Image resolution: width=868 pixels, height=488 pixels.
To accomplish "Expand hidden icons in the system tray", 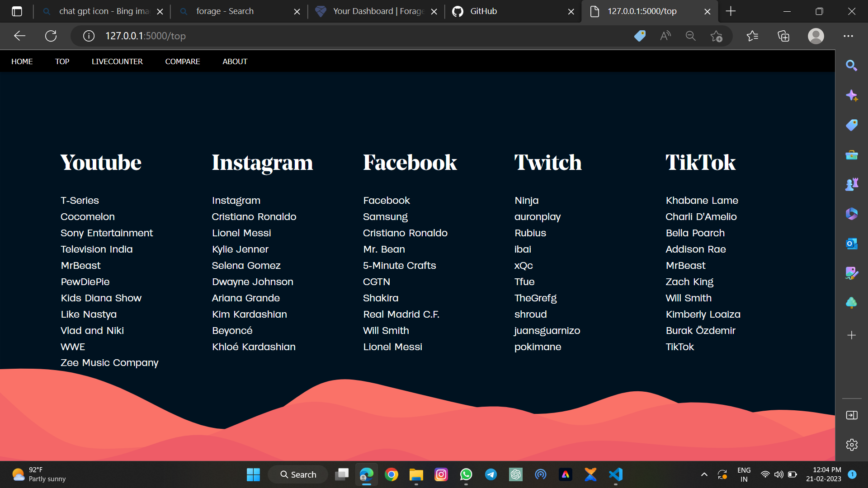I will tap(704, 474).
